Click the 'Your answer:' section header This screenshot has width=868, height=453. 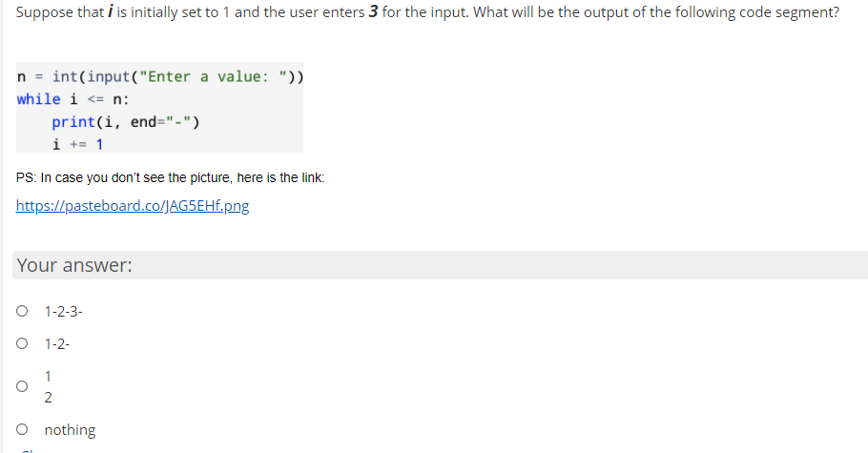point(74,265)
